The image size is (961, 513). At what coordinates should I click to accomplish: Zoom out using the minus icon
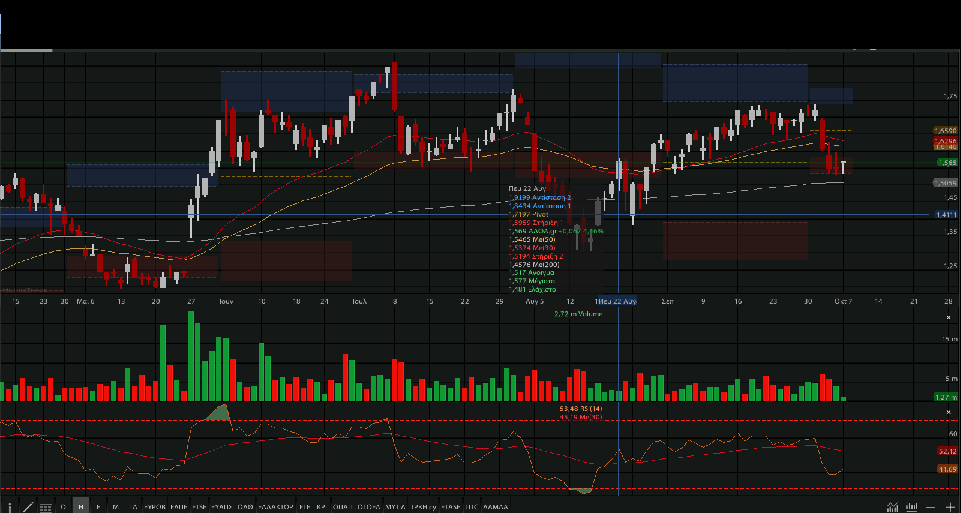click(930, 507)
